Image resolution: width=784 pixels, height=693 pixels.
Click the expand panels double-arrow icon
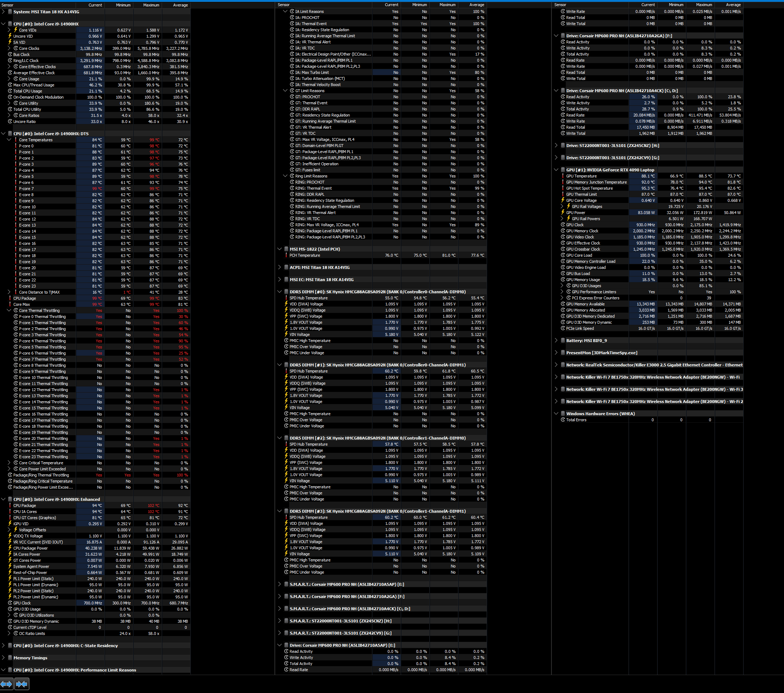[x=6, y=684]
